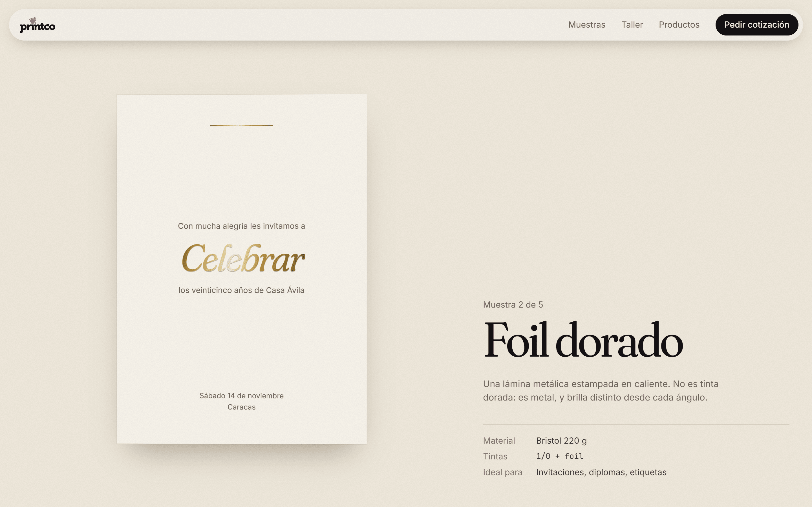Go to the Taller page

[632, 25]
